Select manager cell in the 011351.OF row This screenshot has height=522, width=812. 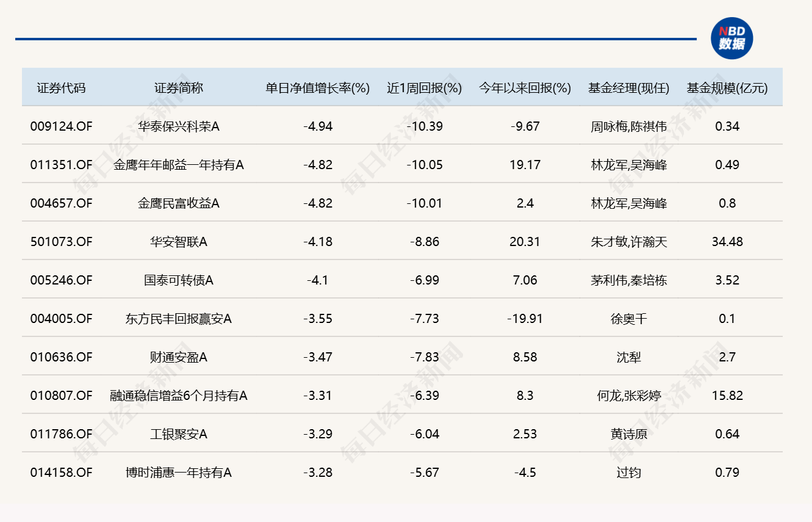click(629, 165)
